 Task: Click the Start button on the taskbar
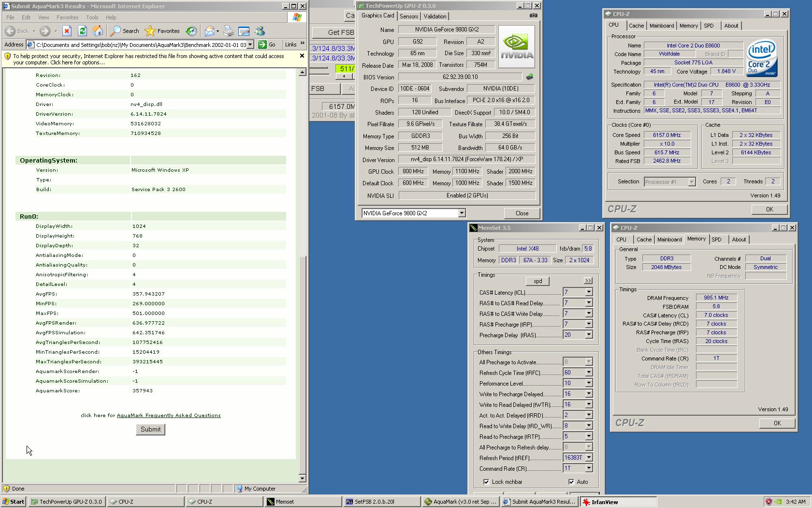click(14, 502)
